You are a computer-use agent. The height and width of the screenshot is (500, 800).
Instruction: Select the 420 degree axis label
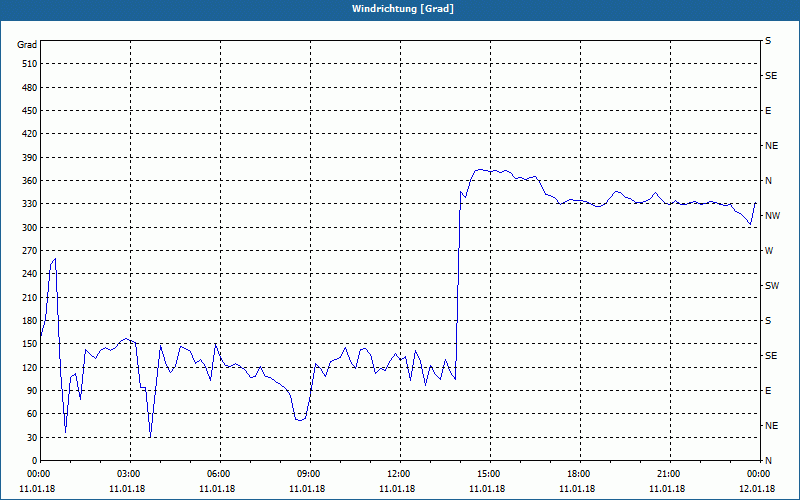[30, 134]
